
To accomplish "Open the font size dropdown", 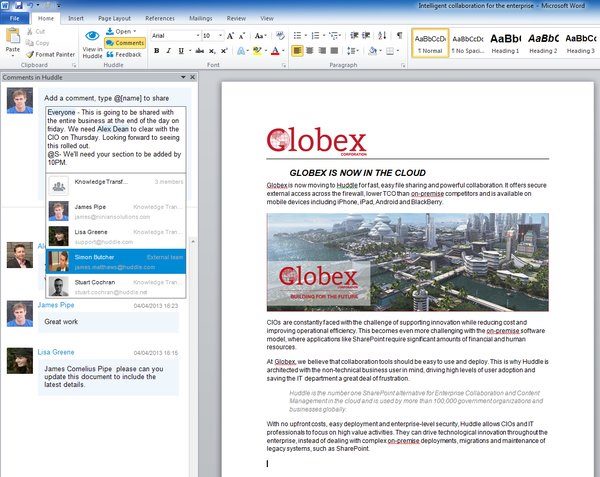I will click(x=220, y=35).
